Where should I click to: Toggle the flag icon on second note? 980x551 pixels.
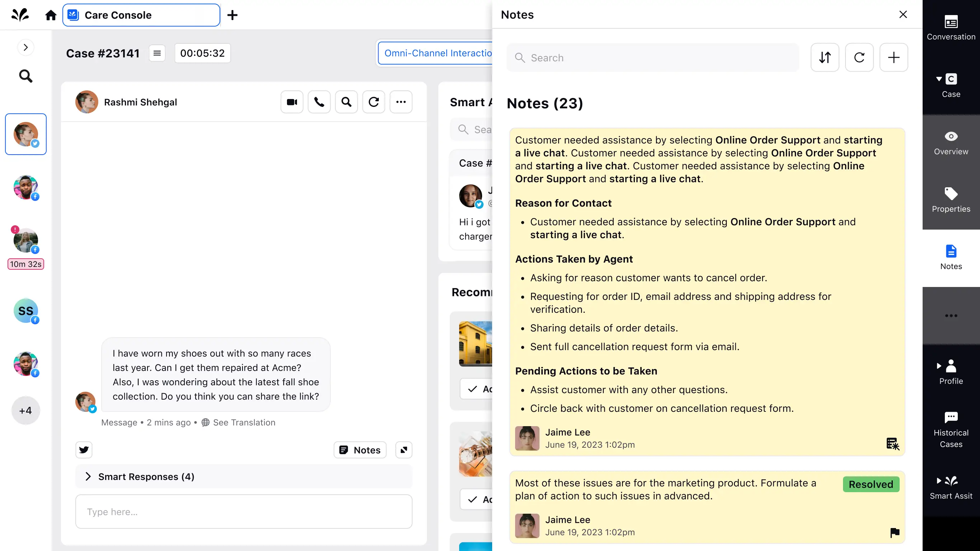click(894, 532)
